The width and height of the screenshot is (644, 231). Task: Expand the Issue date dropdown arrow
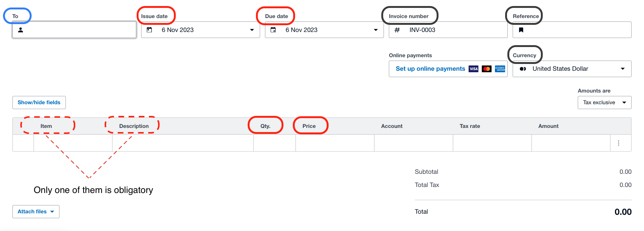point(252,30)
